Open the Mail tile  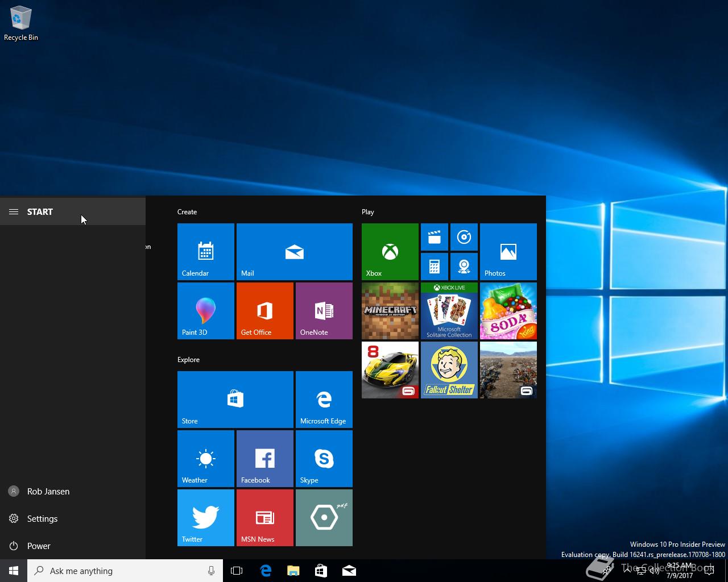295,252
